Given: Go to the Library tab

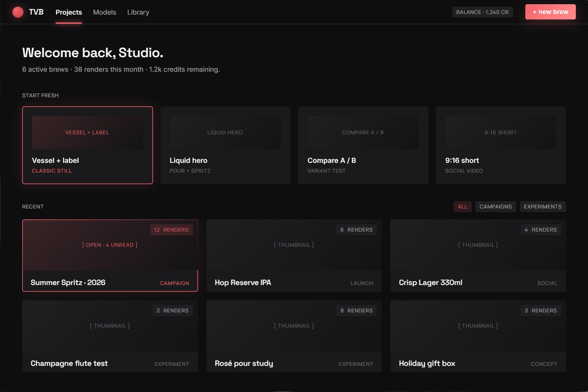Looking at the screenshot, I should 138,12.
